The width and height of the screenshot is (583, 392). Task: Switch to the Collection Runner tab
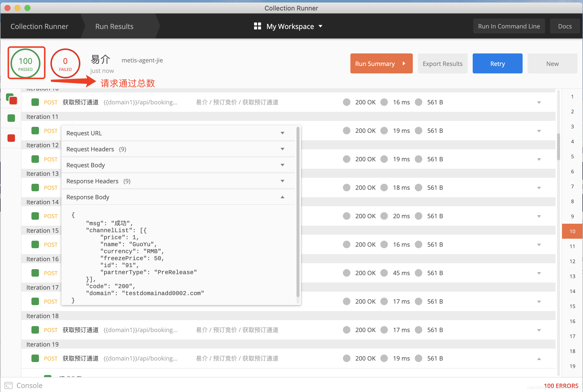(39, 26)
